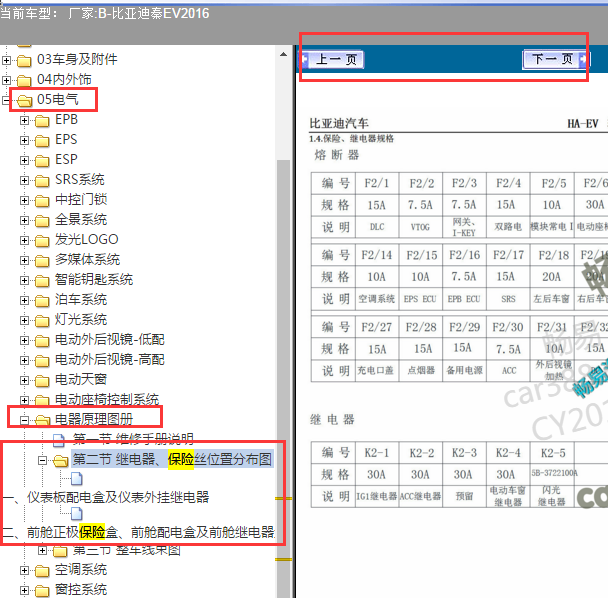Open 电动外后视镜-低配 tree item
Viewport: 608px width, 598px height.
(x=110, y=340)
